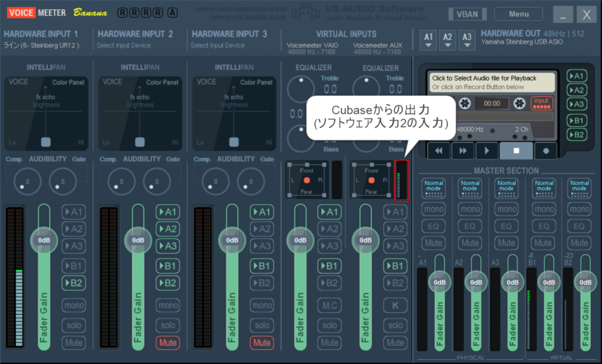The image size is (602, 364).
Task: Select an input device for Hardware Input 3
Action: click(x=218, y=45)
